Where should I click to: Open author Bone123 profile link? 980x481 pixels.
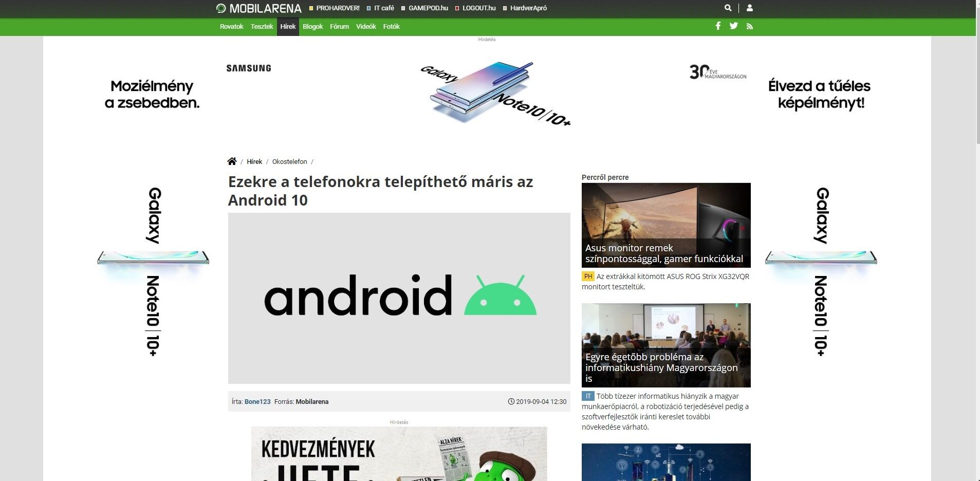tap(257, 402)
